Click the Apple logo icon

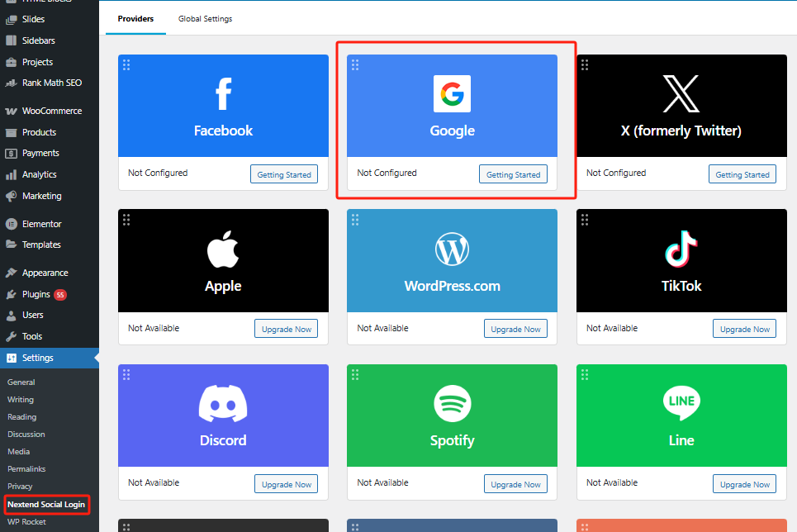(x=223, y=247)
